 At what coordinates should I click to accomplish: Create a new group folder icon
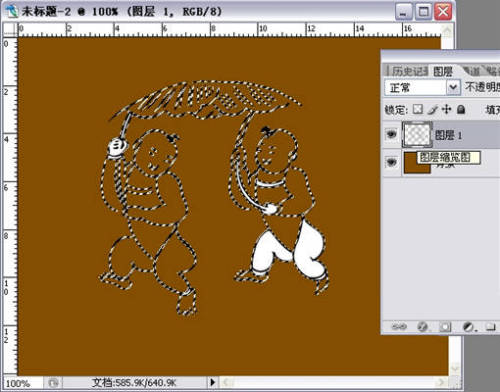pyautogui.click(x=491, y=327)
